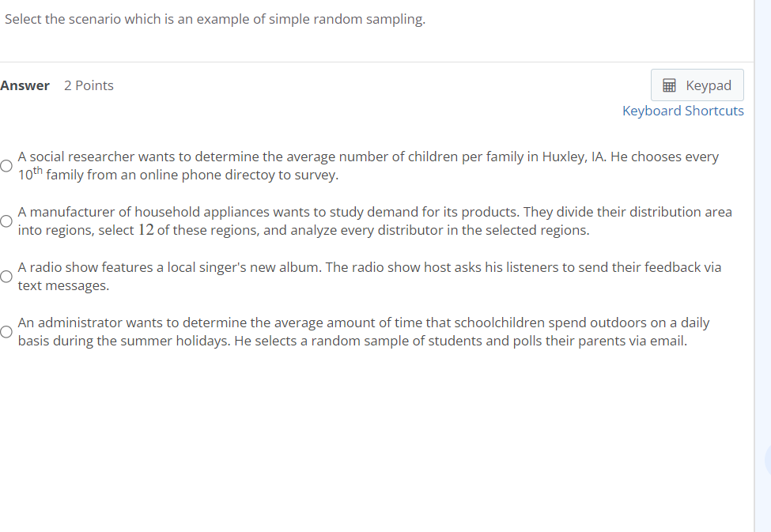
Task: Pick the administrator email poll scenario
Action: coord(6,331)
